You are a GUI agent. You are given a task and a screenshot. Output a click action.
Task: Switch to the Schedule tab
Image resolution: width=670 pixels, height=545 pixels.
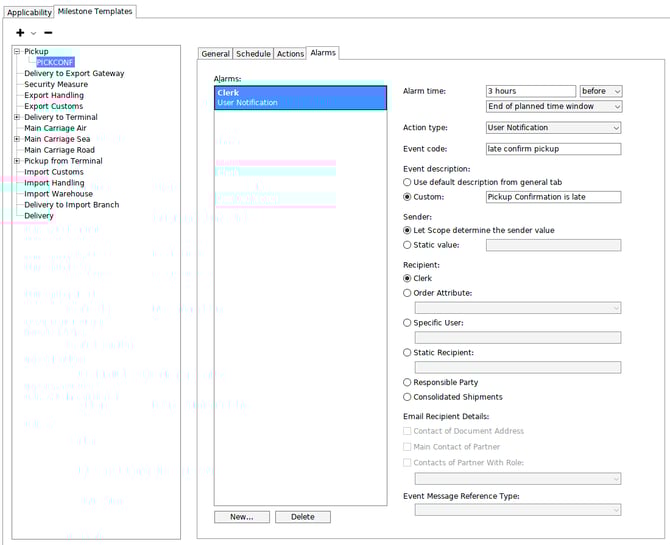point(253,54)
